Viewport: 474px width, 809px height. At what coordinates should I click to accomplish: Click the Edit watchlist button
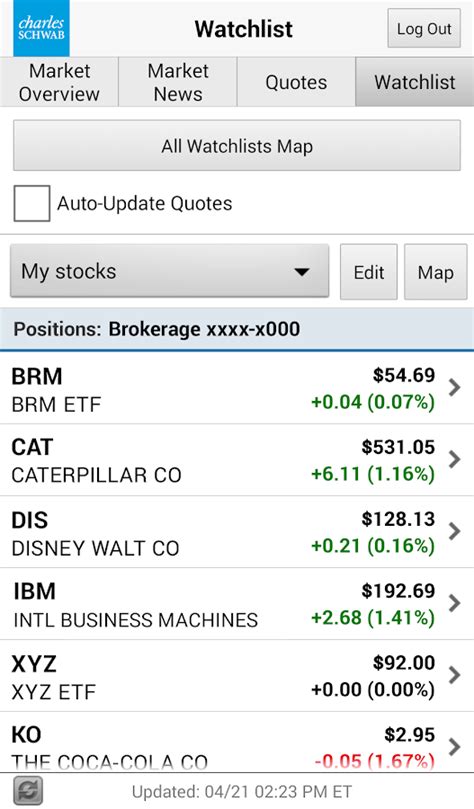point(369,272)
